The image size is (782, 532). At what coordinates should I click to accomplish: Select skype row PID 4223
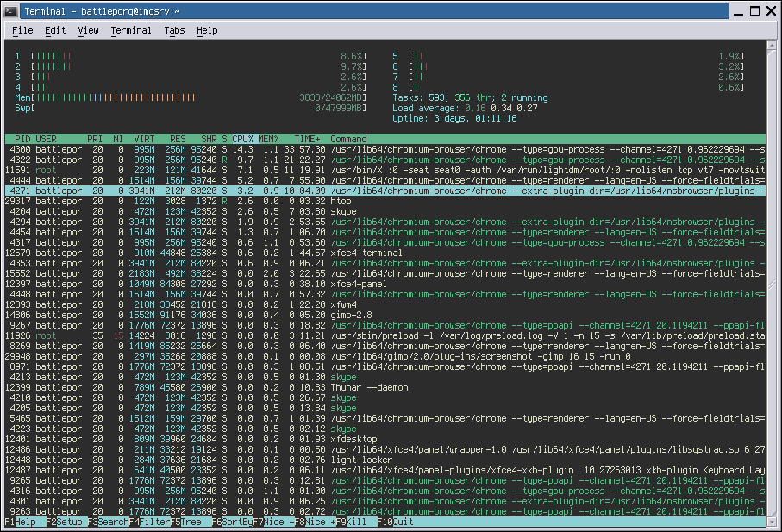[x=385, y=429]
